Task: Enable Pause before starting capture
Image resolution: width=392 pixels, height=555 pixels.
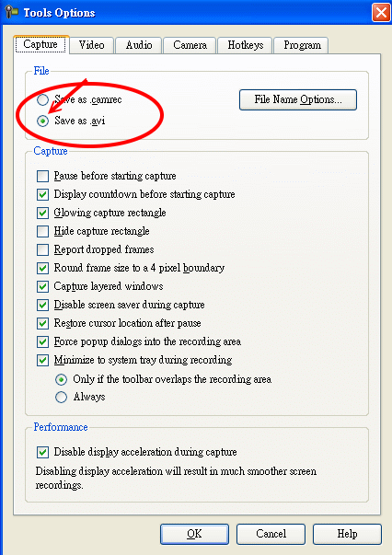Action: pyautogui.click(x=43, y=176)
